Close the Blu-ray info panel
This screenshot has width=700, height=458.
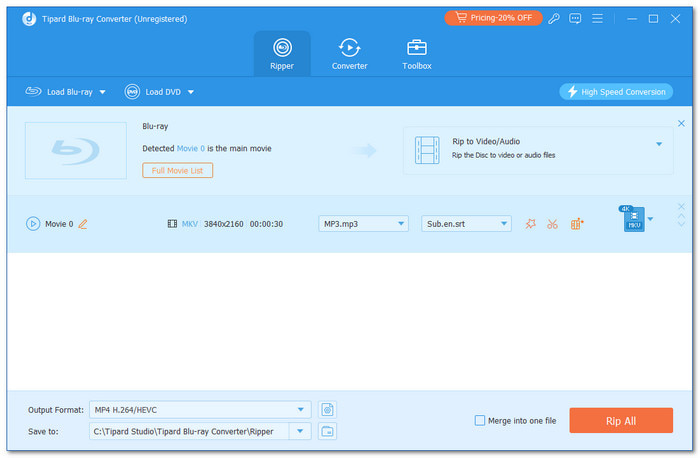pyautogui.click(x=681, y=123)
